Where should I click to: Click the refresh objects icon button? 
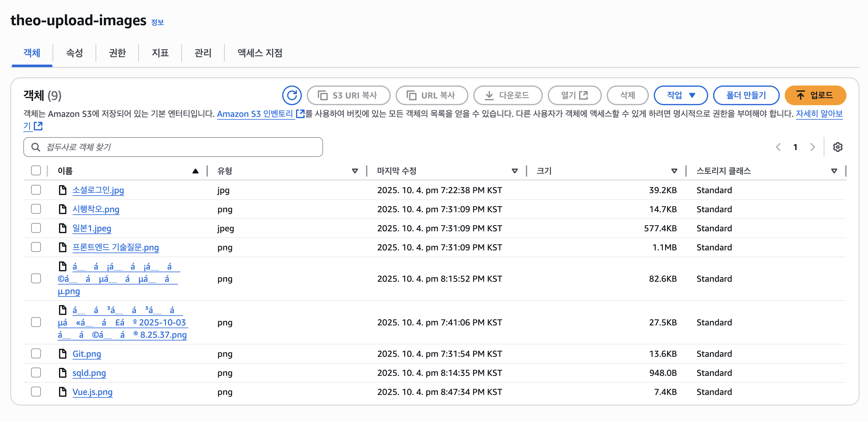pyautogui.click(x=291, y=95)
